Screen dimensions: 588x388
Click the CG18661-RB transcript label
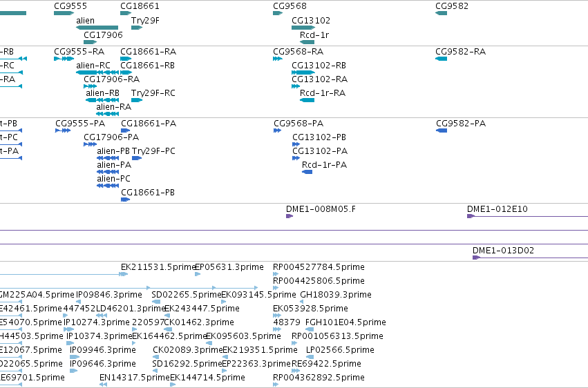coord(147,65)
